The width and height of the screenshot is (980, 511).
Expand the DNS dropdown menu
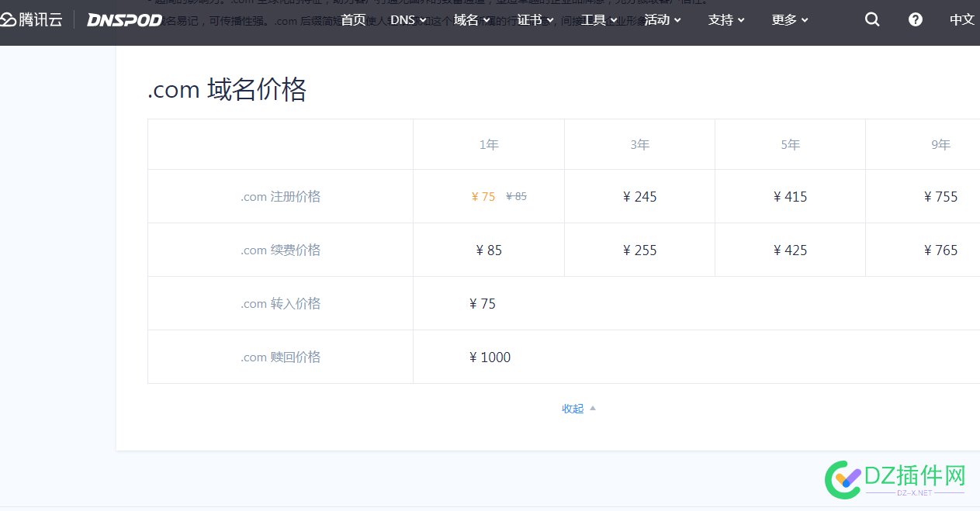(x=408, y=19)
